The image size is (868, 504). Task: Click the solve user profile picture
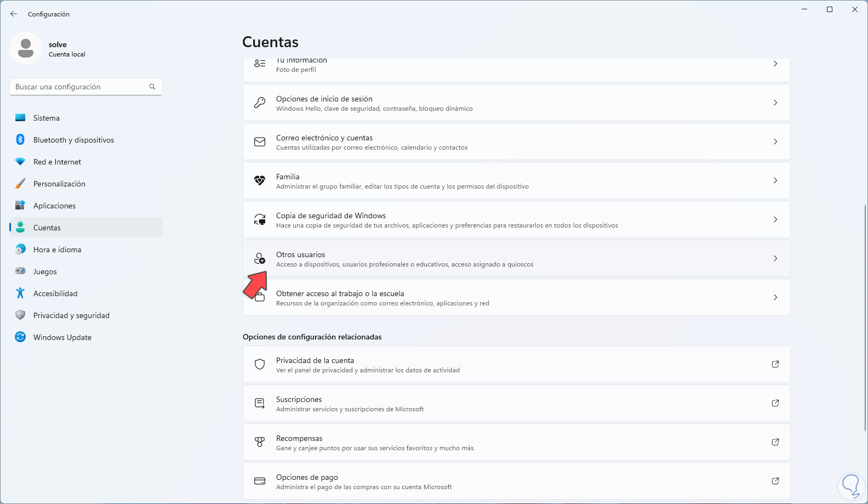coord(26,48)
